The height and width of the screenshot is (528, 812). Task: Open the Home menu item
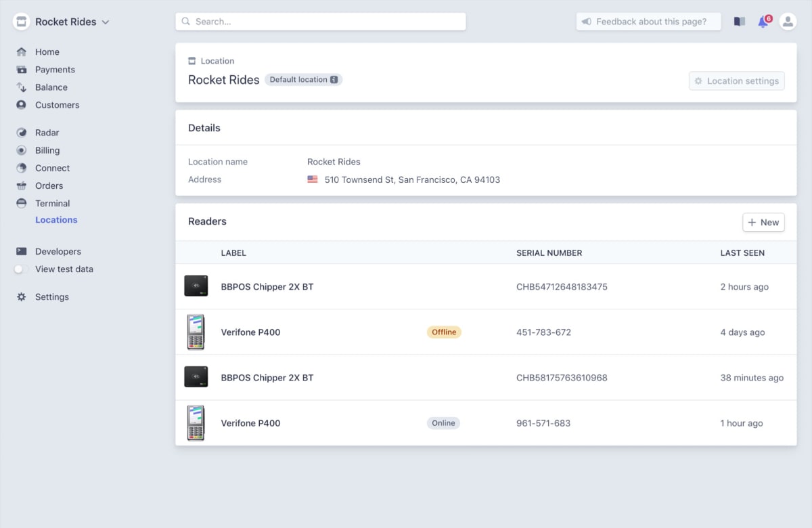[x=47, y=52]
